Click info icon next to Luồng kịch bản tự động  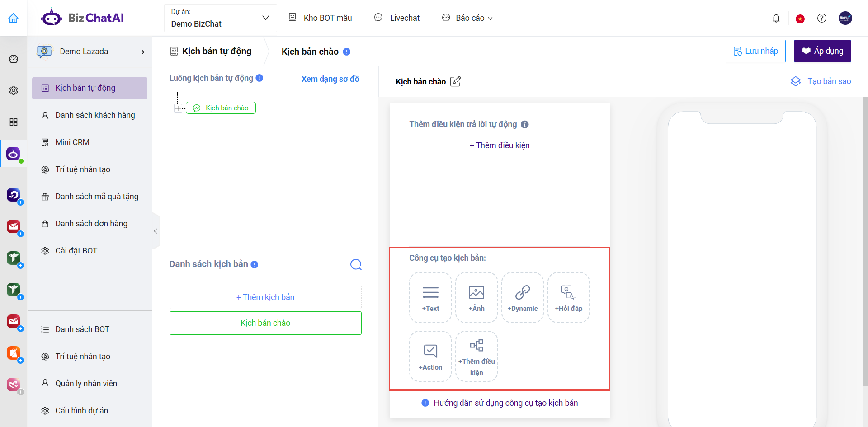click(259, 78)
